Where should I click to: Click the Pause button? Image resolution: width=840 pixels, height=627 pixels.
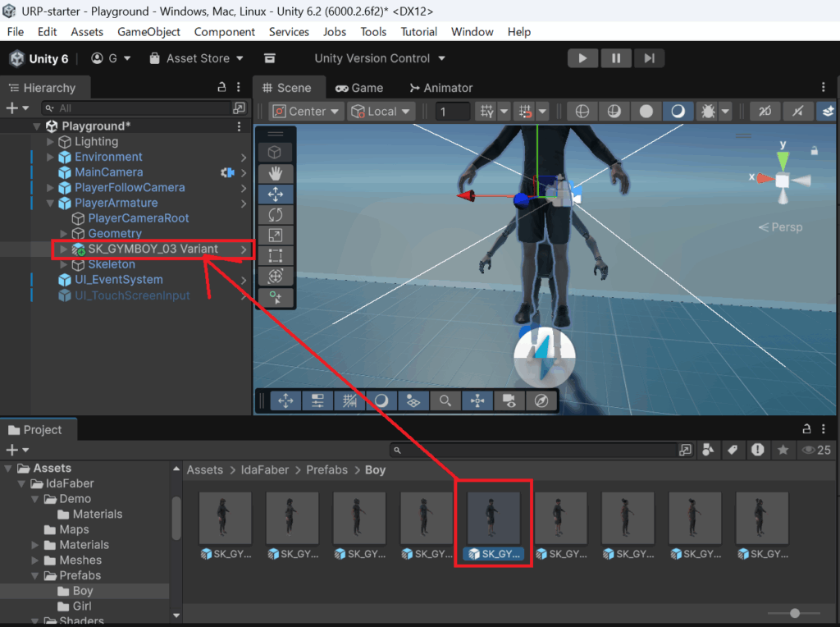615,58
